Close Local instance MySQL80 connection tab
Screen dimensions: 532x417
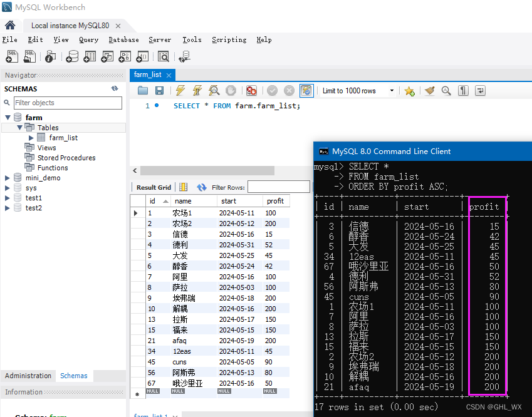118,26
